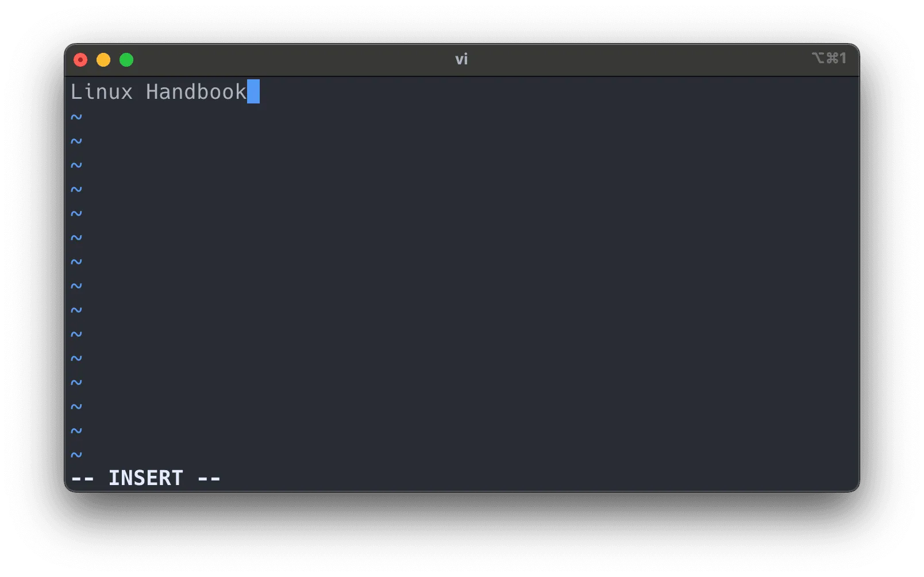Close the vi terminal window
The height and width of the screenshot is (577, 924).
pyautogui.click(x=80, y=60)
